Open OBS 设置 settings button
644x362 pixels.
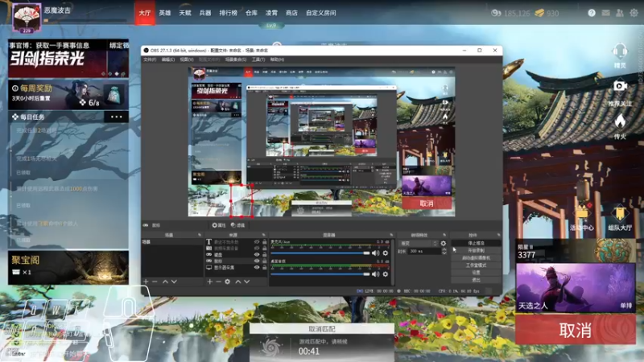476,273
